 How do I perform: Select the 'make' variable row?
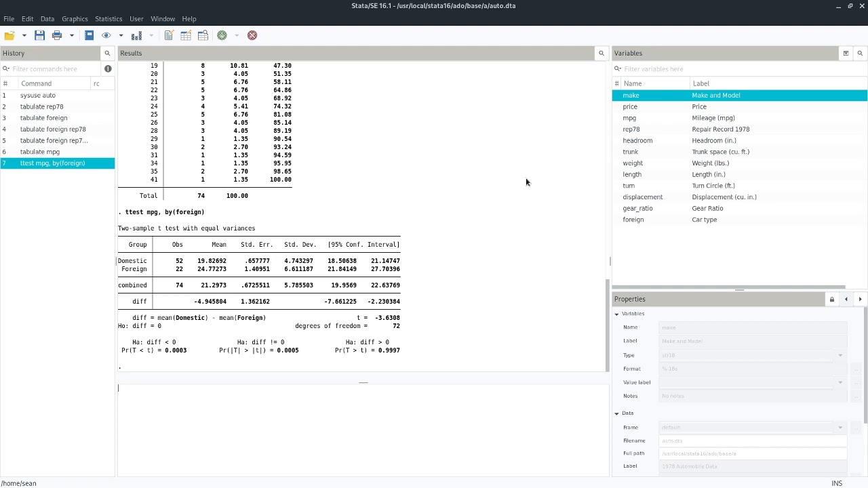[x=739, y=96]
